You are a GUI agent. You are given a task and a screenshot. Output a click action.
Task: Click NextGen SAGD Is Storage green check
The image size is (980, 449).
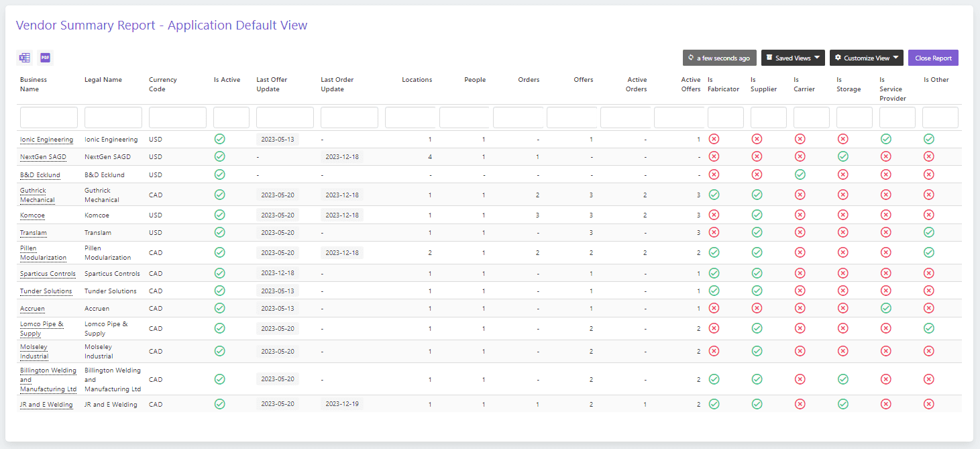[842, 156]
